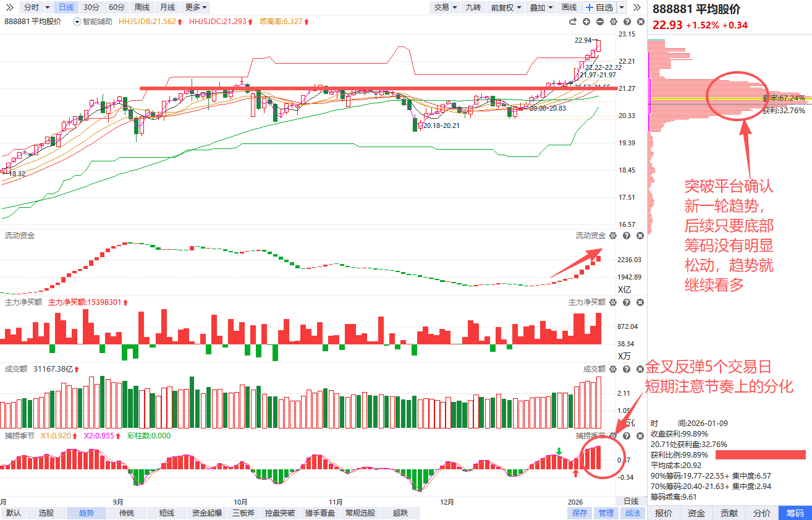Open main chart settings gear
The height and width of the screenshot is (520, 812).
tap(613, 22)
